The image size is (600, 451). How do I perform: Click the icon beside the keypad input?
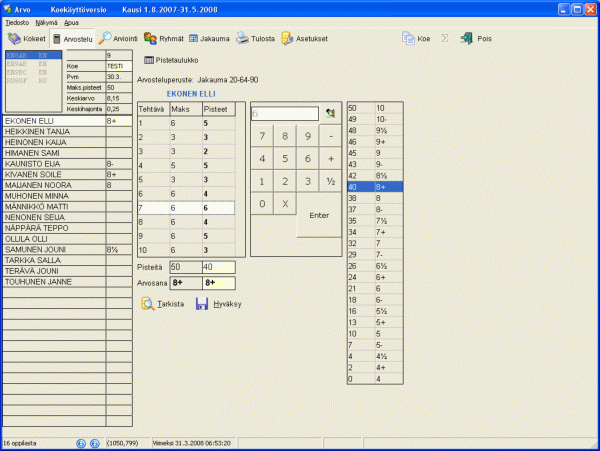coord(329,113)
